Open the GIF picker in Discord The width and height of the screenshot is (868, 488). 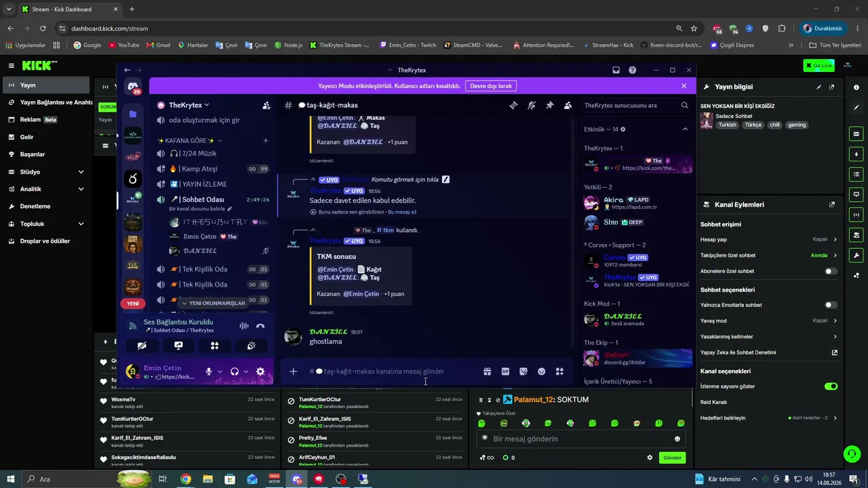coord(505,371)
